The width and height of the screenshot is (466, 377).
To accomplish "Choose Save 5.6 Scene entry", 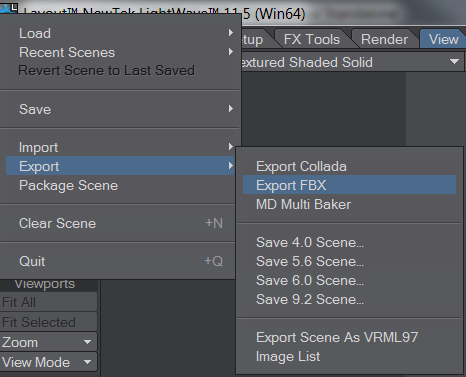I will point(349,261).
